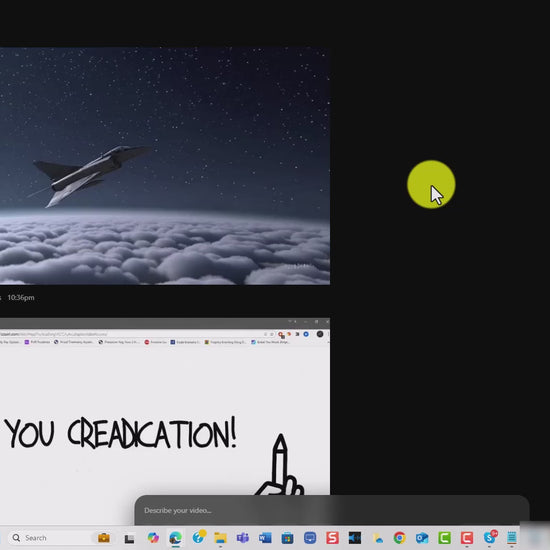Launch Microsoft Word from the taskbar
550x550 pixels.
point(265,538)
